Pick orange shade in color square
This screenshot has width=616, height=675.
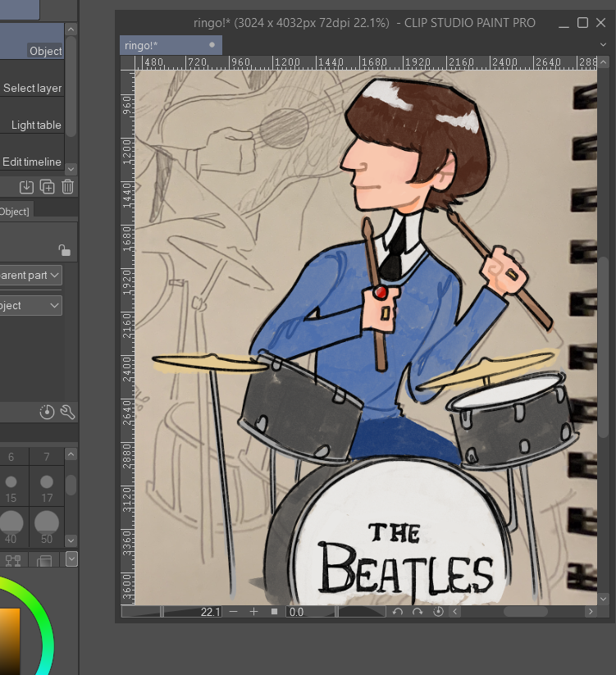tap(10, 641)
